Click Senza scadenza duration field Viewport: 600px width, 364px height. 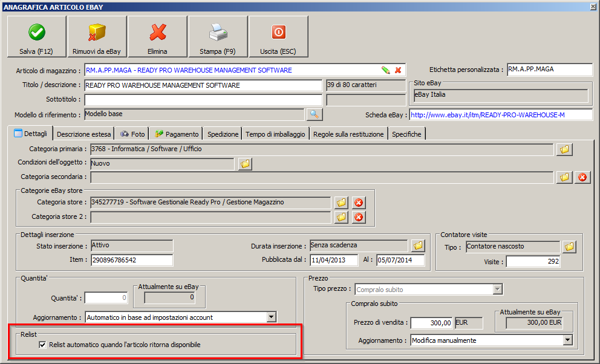pos(359,245)
